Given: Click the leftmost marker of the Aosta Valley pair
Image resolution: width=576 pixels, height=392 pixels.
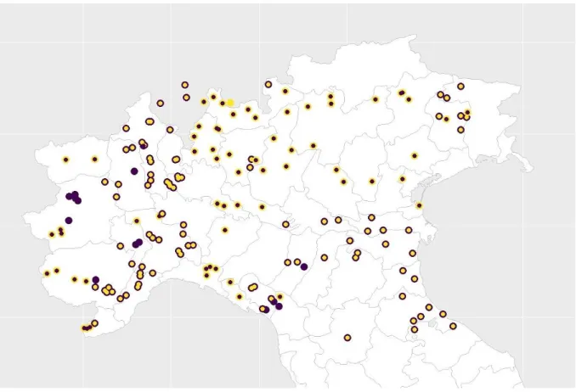Looking at the screenshot, I should (x=65, y=160).
